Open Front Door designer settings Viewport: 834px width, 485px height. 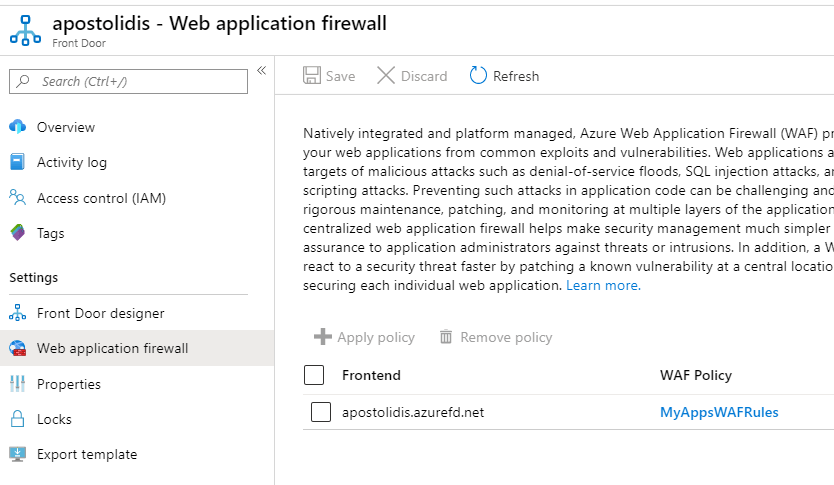click(101, 313)
